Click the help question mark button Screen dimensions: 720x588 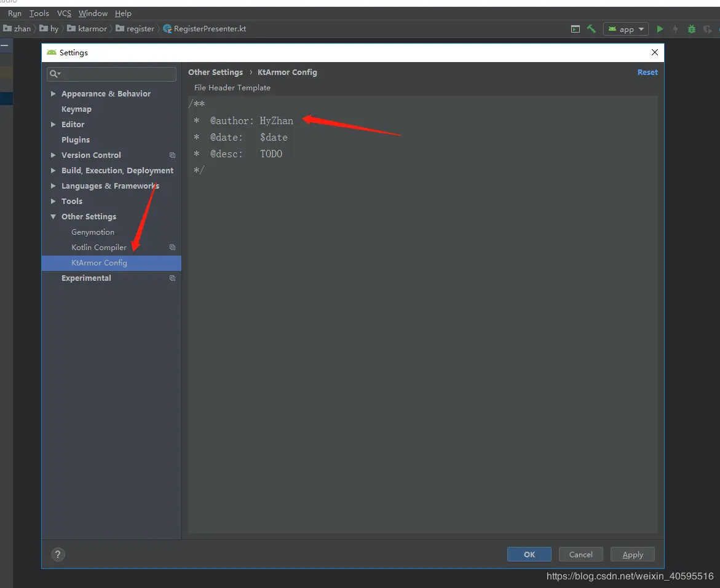coord(58,554)
